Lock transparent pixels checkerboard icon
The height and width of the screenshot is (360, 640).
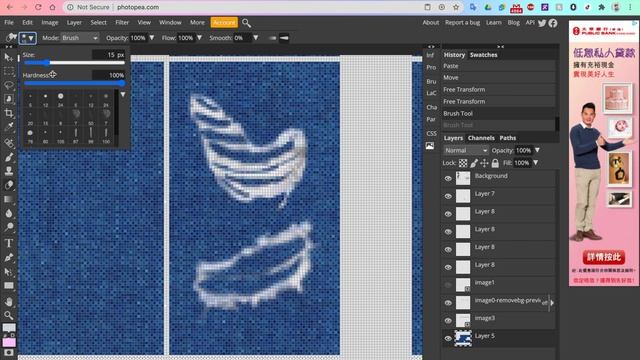pyautogui.click(x=462, y=163)
